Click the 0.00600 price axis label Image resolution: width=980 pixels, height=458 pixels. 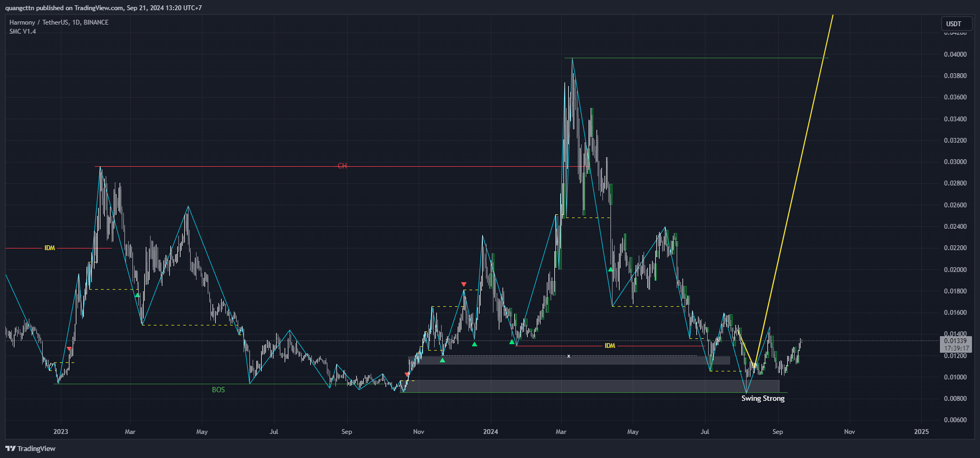[955, 420]
